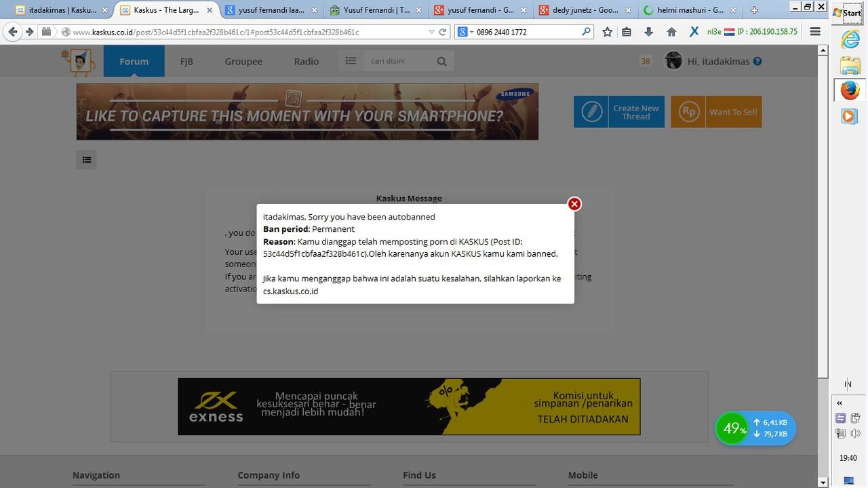This screenshot has height=488, width=868.
Task: Open the Forum section
Action: pos(134,61)
